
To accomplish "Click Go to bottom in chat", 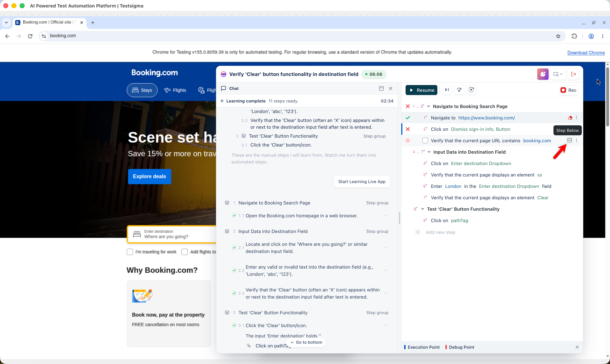I will click(x=306, y=342).
